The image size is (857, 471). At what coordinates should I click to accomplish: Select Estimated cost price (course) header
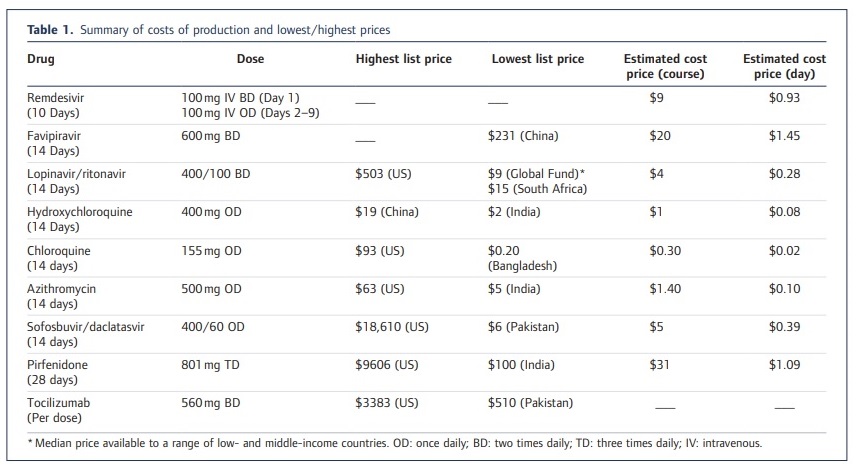pyautogui.click(x=665, y=66)
